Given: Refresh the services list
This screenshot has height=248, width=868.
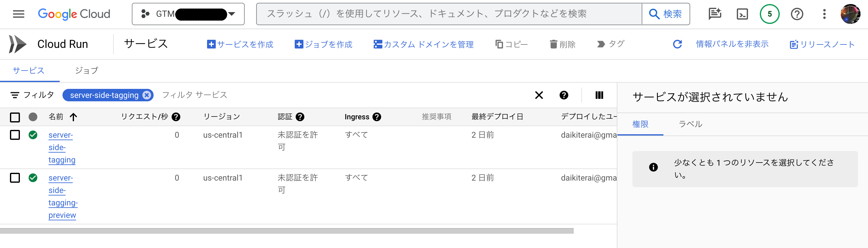Looking at the screenshot, I should pos(677,44).
